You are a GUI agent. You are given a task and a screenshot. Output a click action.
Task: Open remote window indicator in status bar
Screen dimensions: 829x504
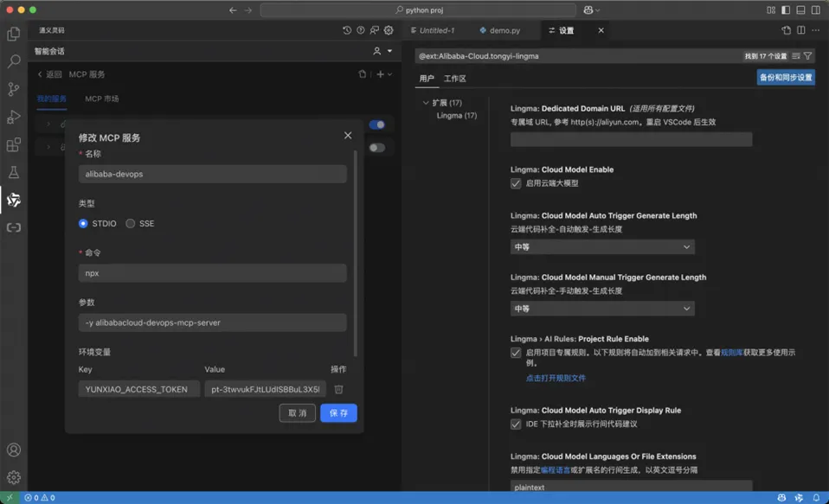10,498
